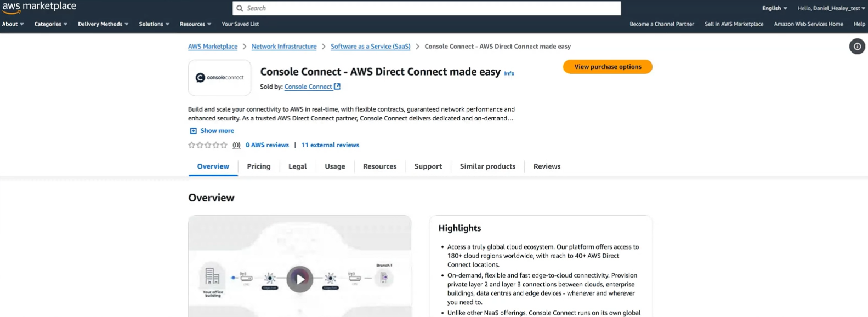Click Sell in AWS Marketplace link
The height and width of the screenshot is (317, 868).
734,24
